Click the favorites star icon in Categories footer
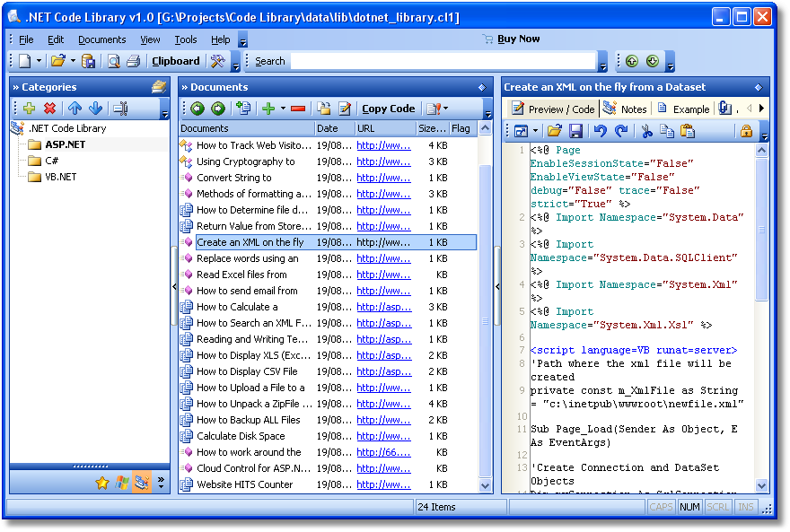 102,484
